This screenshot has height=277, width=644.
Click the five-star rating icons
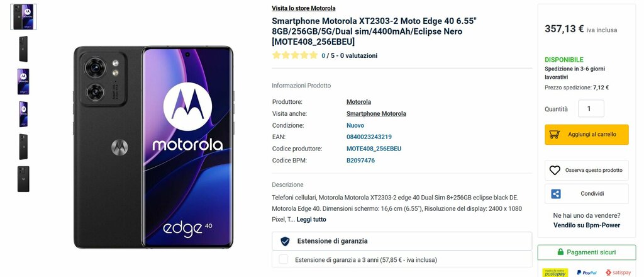pyautogui.click(x=295, y=55)
